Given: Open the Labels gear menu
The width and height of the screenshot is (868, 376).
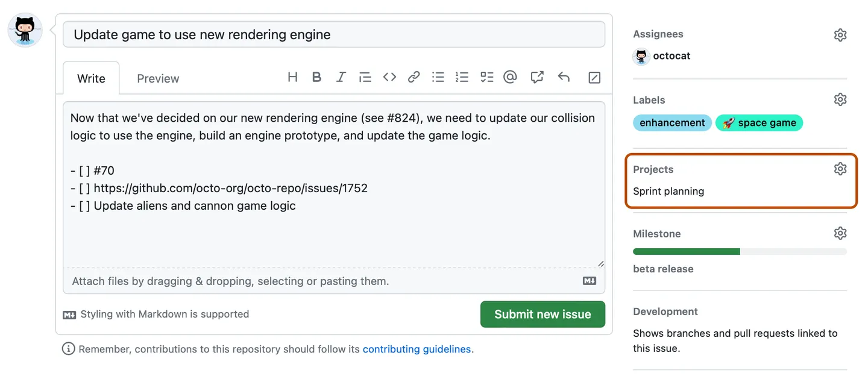Looking at the screenshot, I should click(840, 99).
